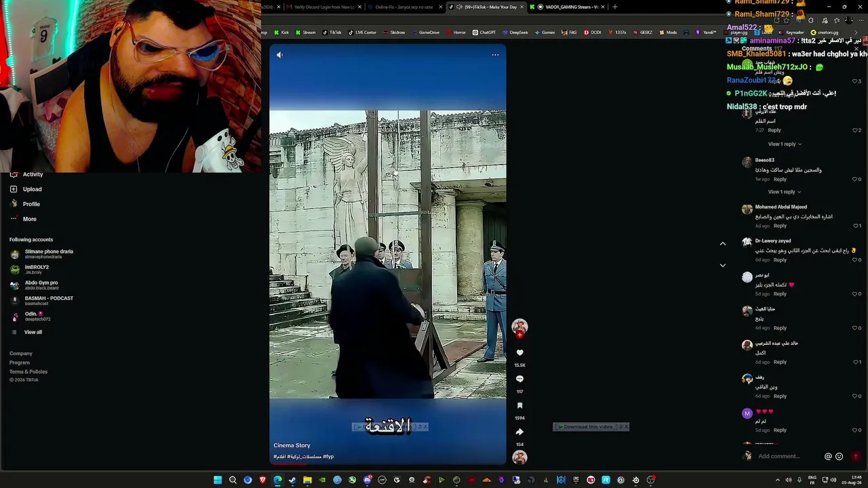Image resolution: width=868 pixels, height=488 pixels.
Task: Open the spinning music disc
Action: (x=519, y=457)
